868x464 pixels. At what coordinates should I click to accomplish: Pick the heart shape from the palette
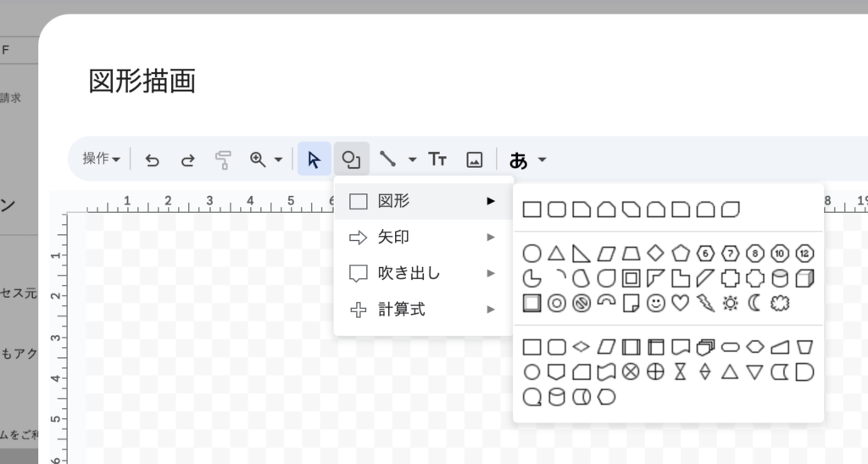coord(680,303)
